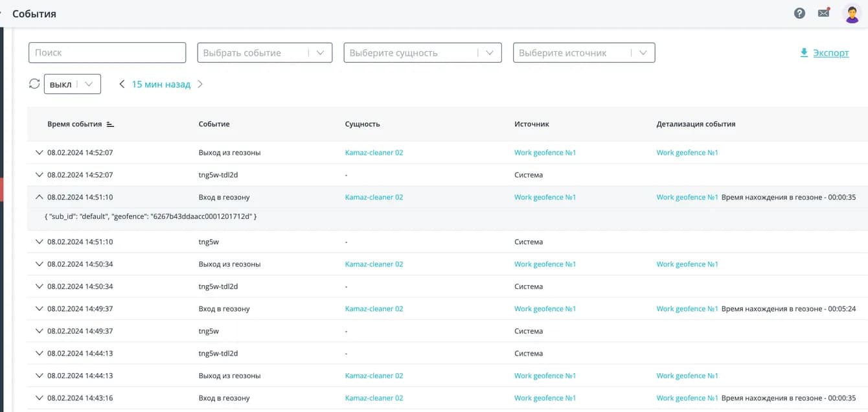Click the Export download icon
This screenshot has width=868, height=412.
[x=804, y=52]
